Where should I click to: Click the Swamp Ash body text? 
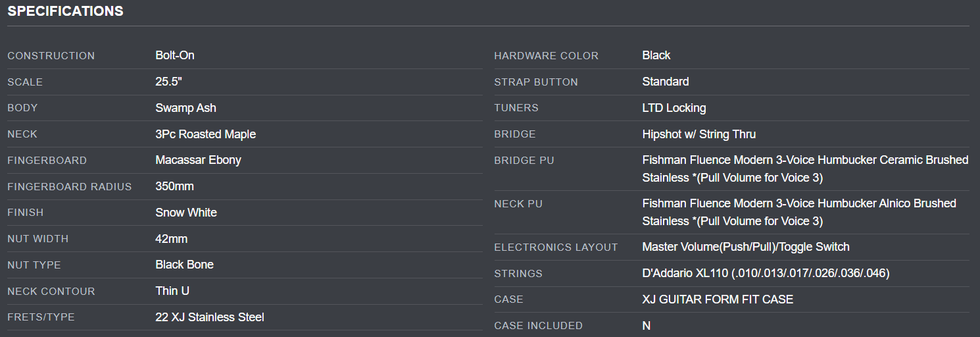(x=185, y=108)
